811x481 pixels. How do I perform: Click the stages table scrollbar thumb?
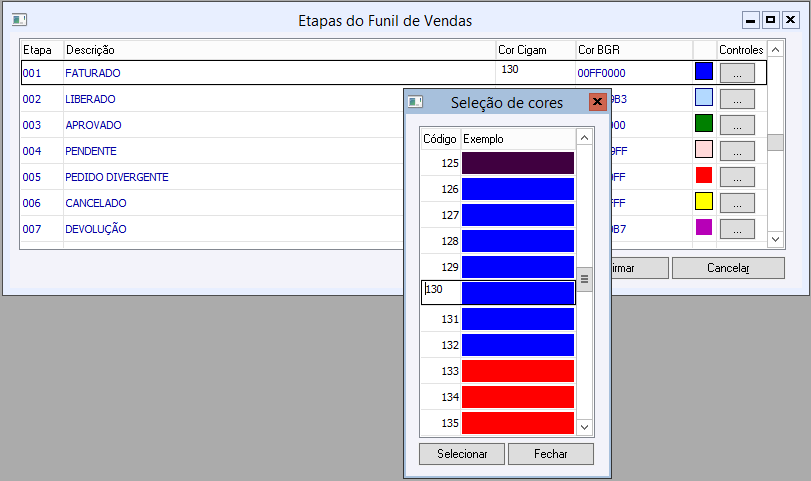click(x=775, y=142)
